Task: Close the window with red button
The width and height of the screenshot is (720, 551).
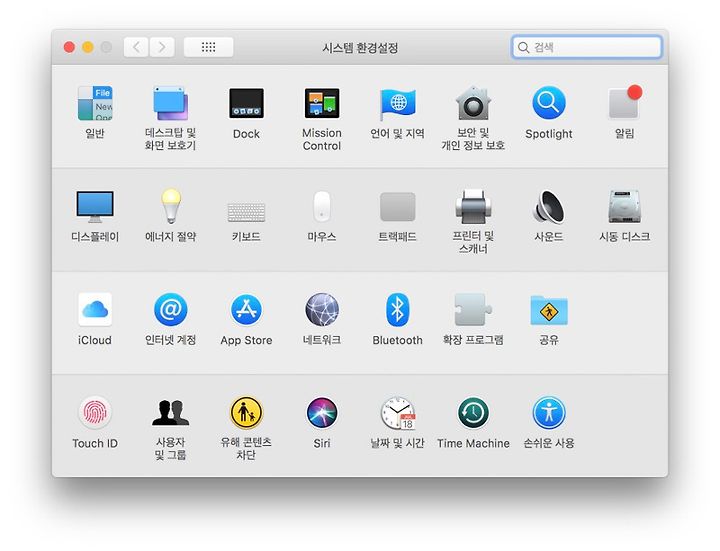Action: 69,47
